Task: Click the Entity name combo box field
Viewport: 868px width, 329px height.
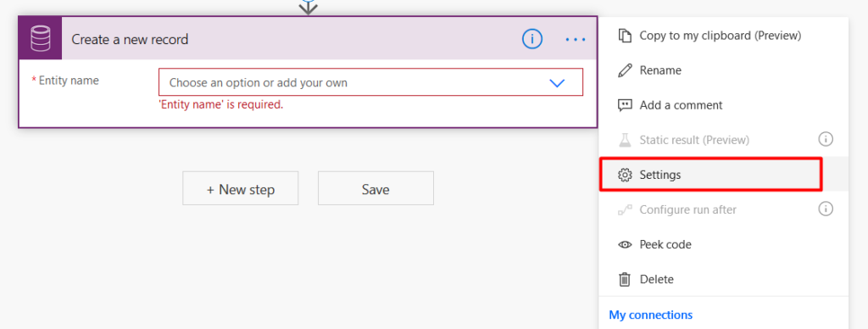Action: pyautogui.click(x=370, y=82)
